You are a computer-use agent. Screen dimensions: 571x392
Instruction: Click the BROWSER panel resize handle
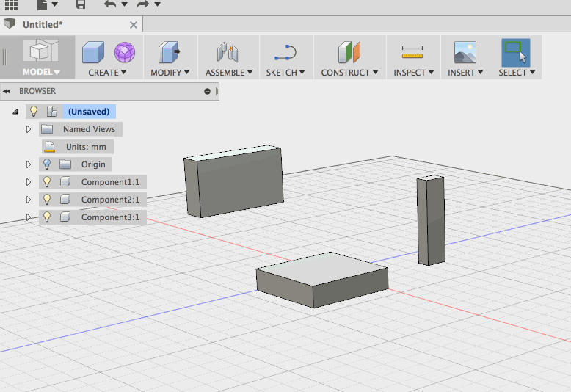(217, 92)
